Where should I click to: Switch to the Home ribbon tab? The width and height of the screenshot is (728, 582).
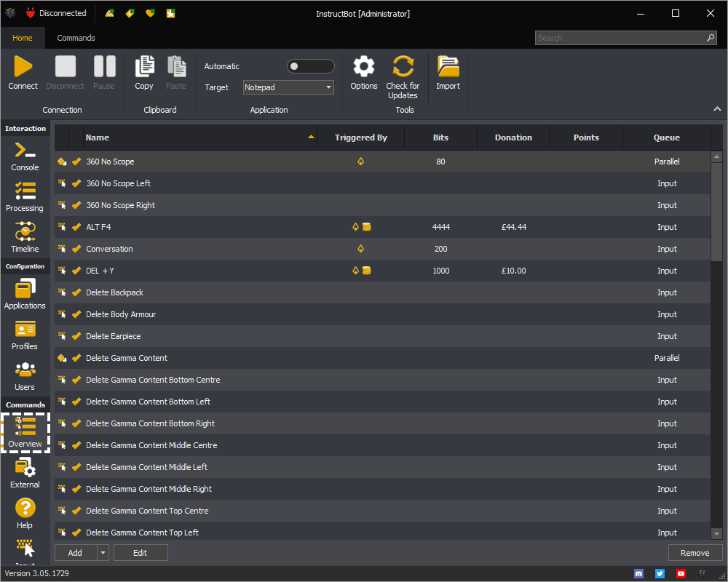tap(23, 38)
